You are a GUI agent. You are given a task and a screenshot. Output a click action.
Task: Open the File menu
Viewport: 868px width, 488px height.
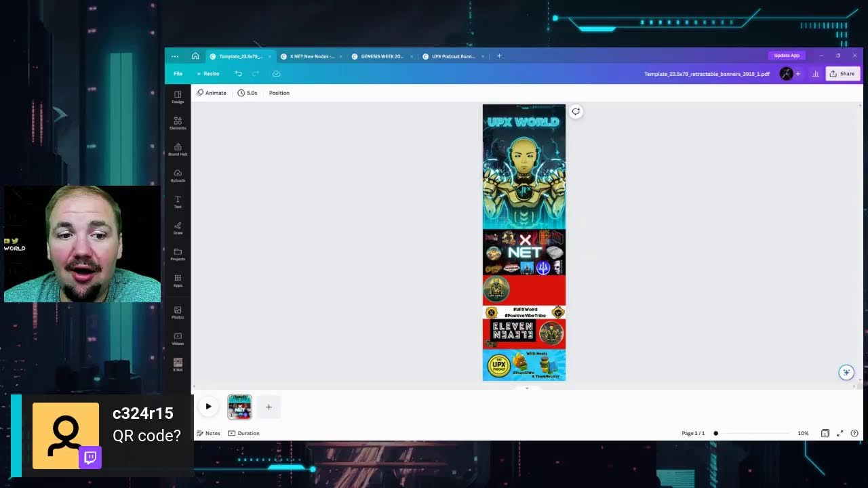coord(178,74)
